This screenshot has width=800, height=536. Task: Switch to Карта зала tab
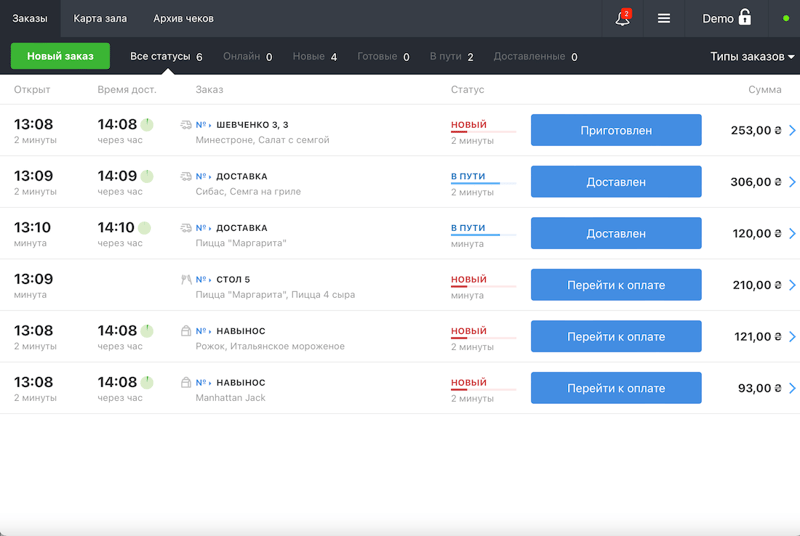[100, 18]
